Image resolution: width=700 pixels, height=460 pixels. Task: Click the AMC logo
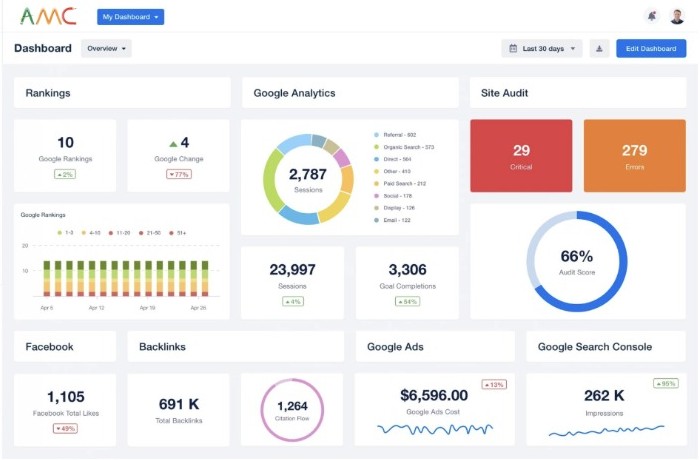[48, 17]
